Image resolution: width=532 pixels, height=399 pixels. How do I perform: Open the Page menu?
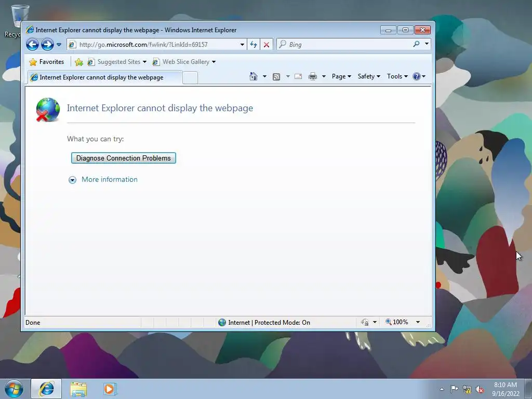(341, 76)
